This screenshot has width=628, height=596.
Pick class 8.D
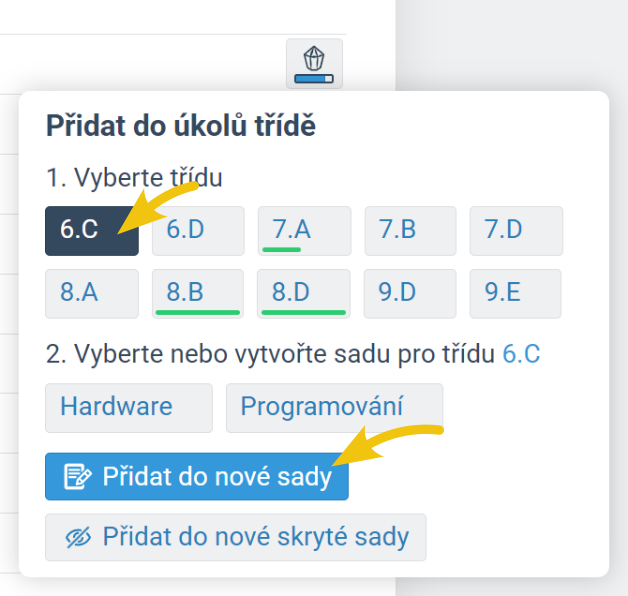(x=304, y=294)
